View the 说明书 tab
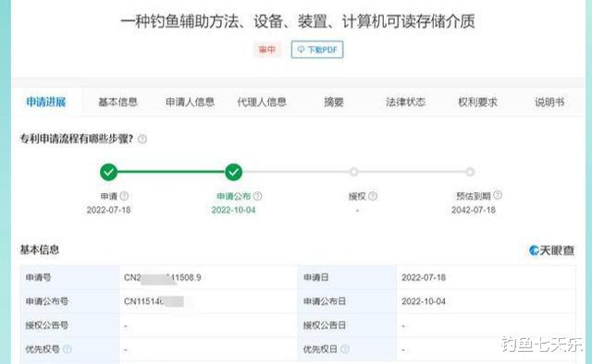 point(549,102)
